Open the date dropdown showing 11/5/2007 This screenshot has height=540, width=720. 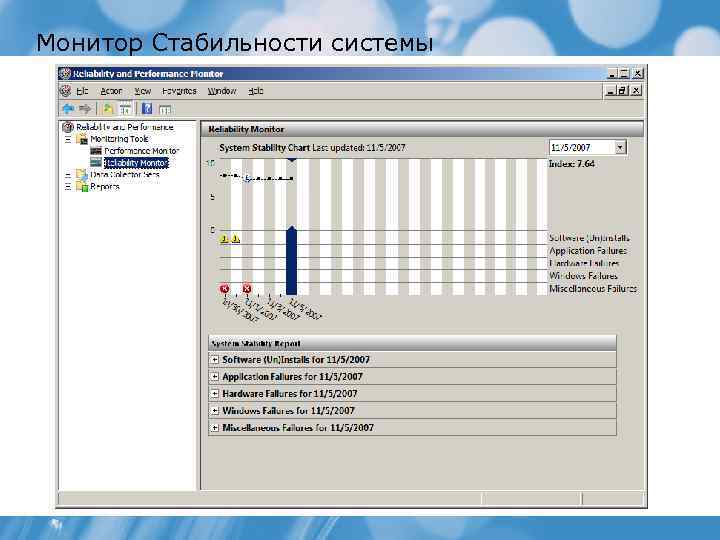click(x=620, y=147)
